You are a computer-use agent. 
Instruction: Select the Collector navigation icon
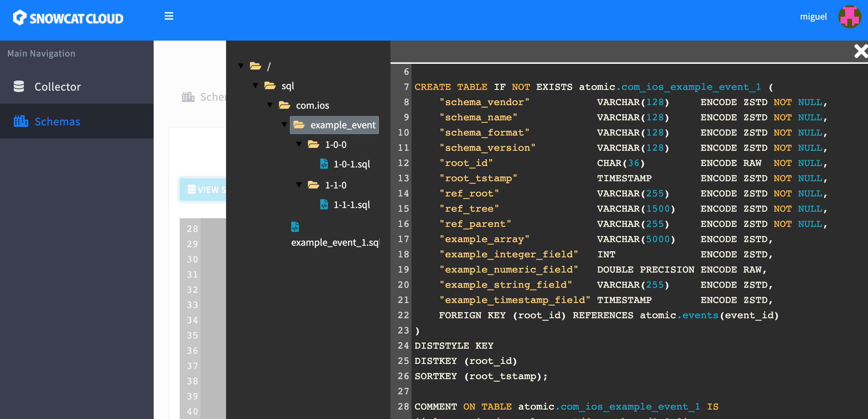pyautogui.click(x=19, y=86)
